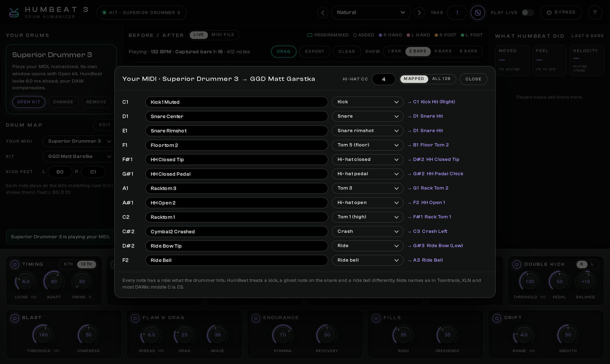The height and width of the screenshot is (364, 610).
Task: Open Crash role dropdown for C#2
Action: point(368,231)
